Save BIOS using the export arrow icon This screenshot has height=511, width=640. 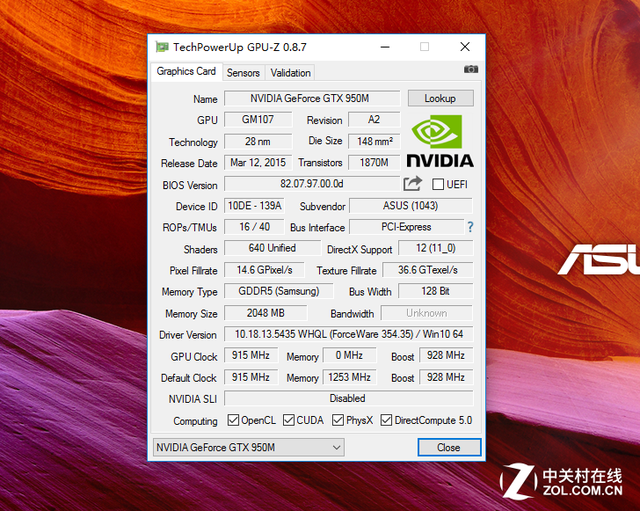point(412,184)
